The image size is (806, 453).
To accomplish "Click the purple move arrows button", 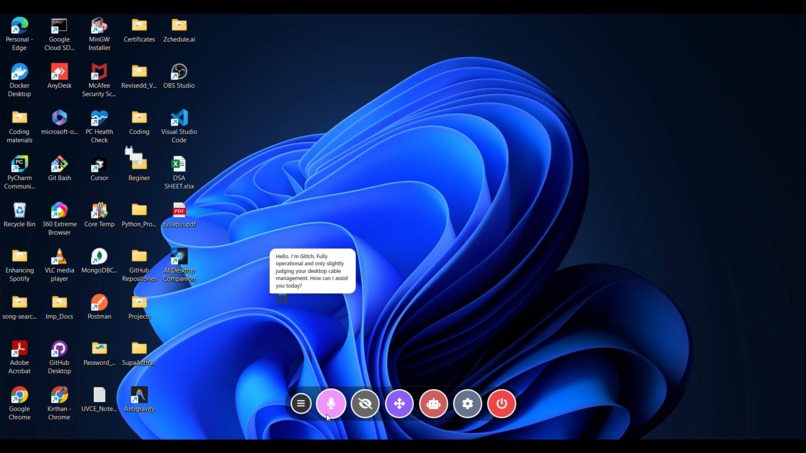I will point(399,404).
